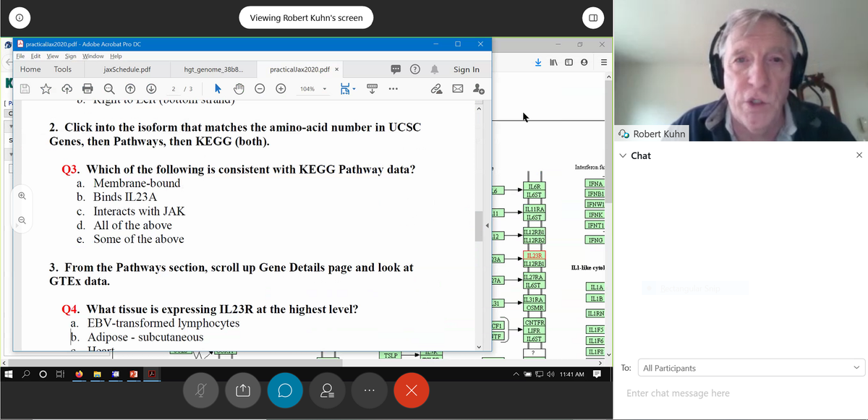The height and width of the screenshot is (420, 868).
Task: Click Sign In in Acrobat
Action: [x=467, y=69]
